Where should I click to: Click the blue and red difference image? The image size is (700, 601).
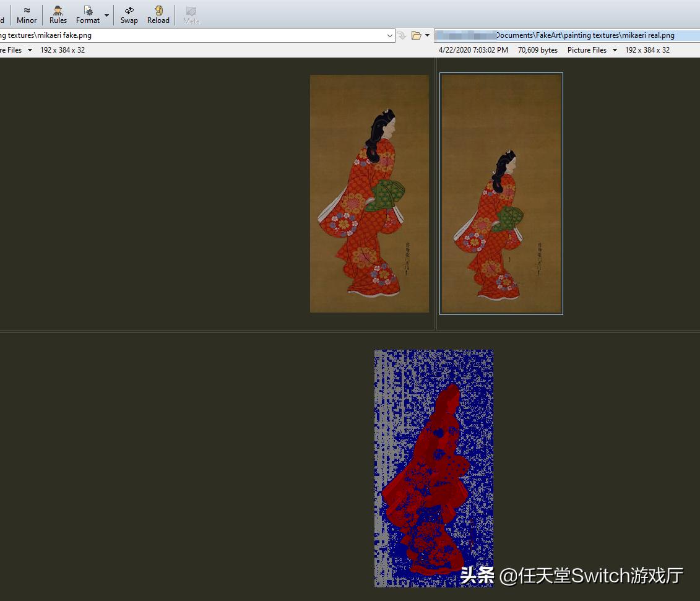click(434, 469)
